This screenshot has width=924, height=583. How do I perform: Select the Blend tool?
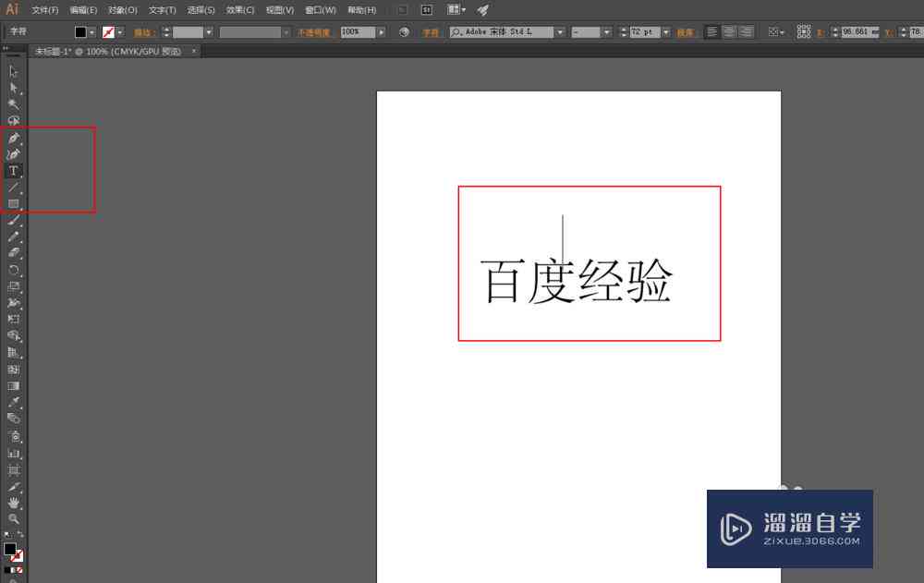13,419
